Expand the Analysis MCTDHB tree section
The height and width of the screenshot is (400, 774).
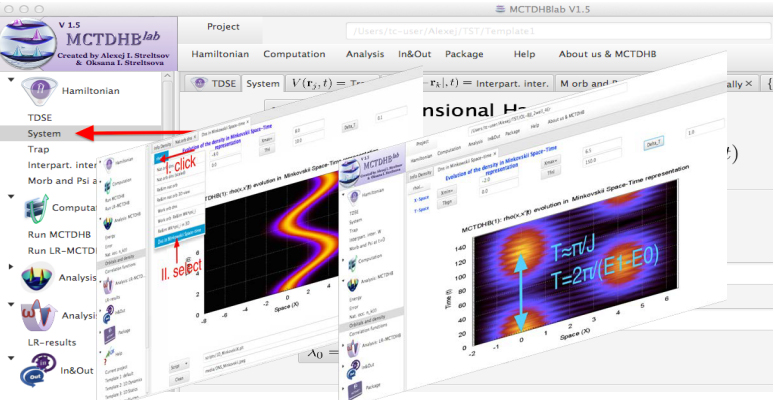click(11, 267)
